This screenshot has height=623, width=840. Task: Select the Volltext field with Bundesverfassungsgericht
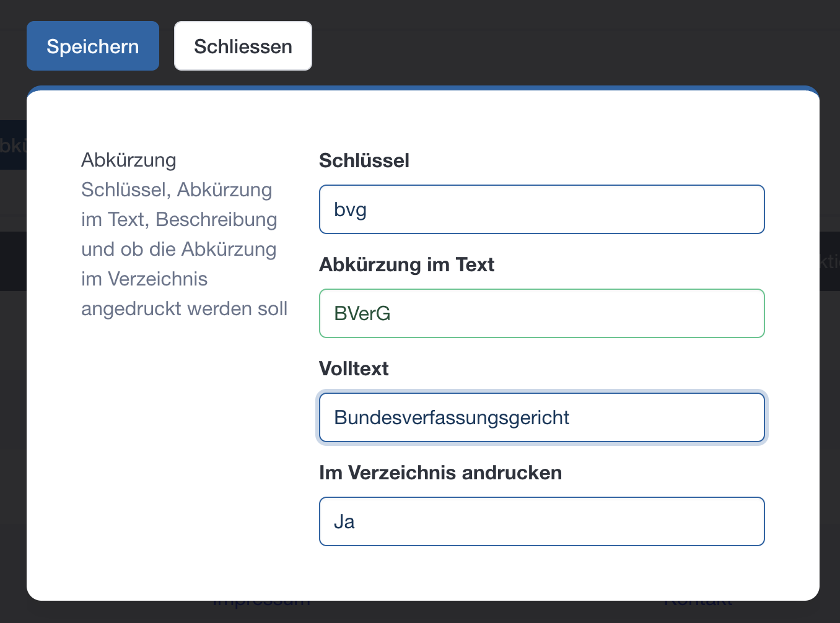pyautogui.click(x=542, y=417)
